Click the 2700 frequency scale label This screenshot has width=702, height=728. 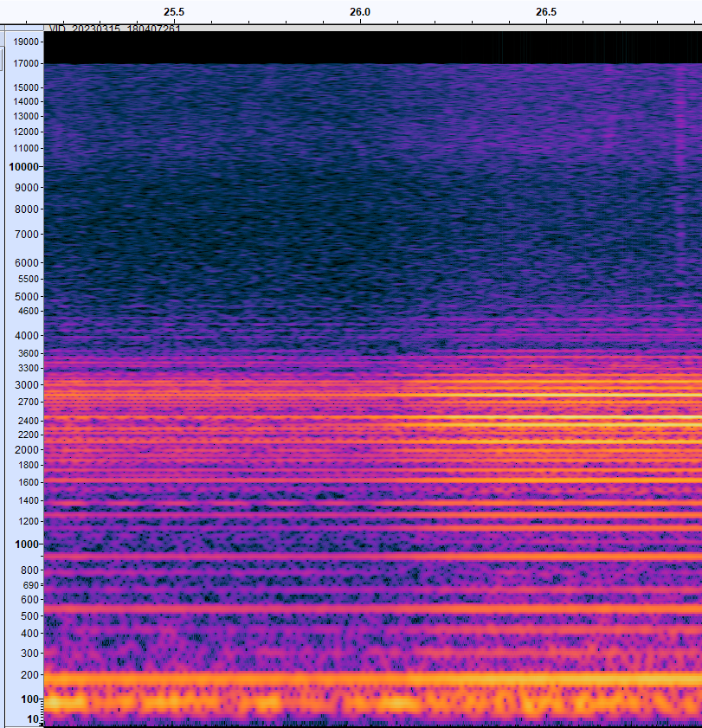point(29,402)
